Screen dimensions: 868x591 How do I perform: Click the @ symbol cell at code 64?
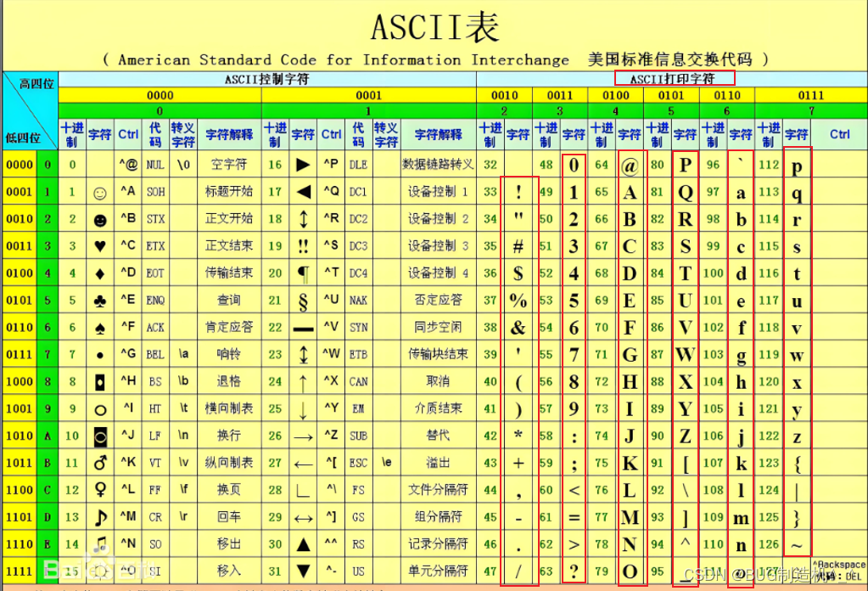point(630,164)
